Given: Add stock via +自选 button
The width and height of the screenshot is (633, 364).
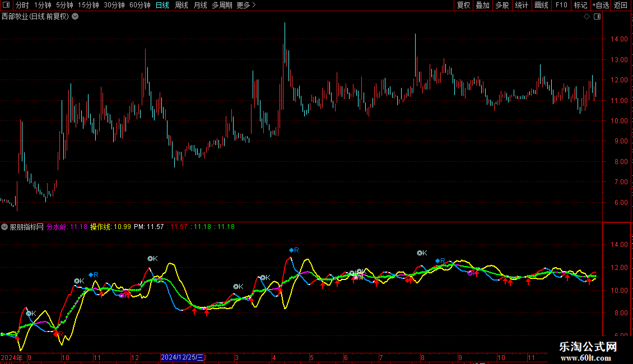Looking at the screenshot, I should pos(601,5).
